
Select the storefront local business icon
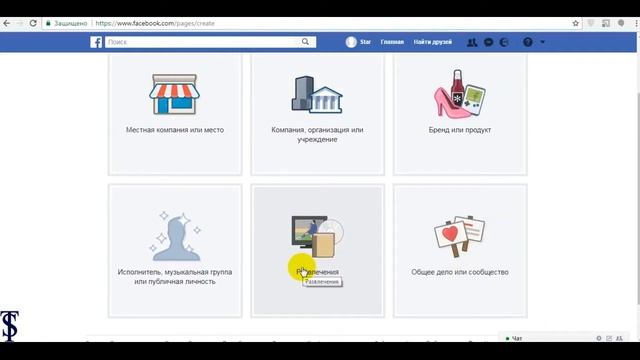[x=175, y=94]
